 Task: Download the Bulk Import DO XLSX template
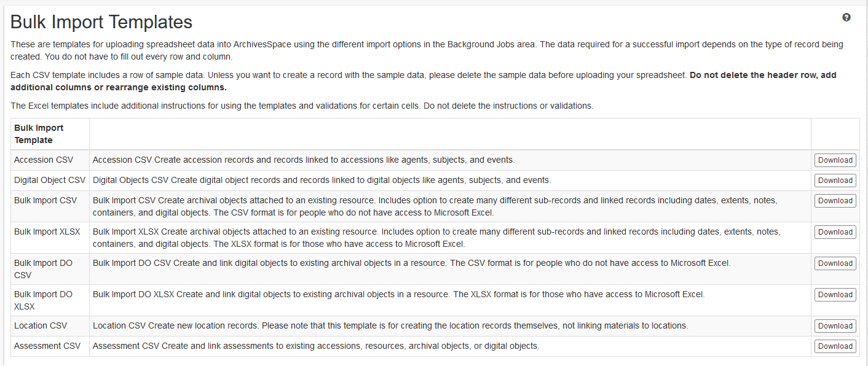coord(835,295)
